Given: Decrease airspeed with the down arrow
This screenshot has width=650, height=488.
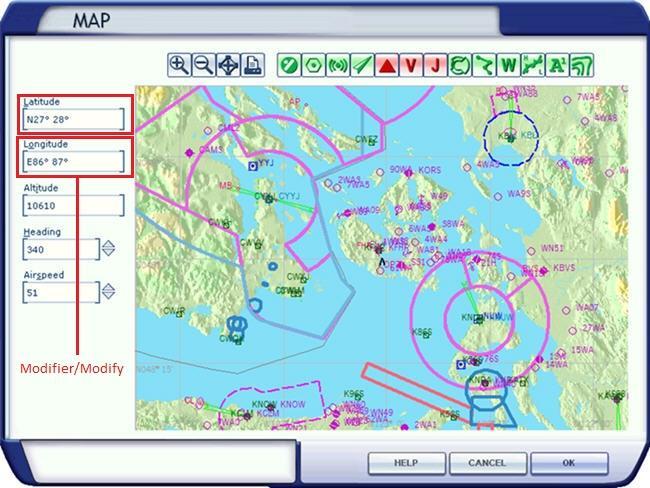Looking at the screenshot, I should [x=108, y=297].
